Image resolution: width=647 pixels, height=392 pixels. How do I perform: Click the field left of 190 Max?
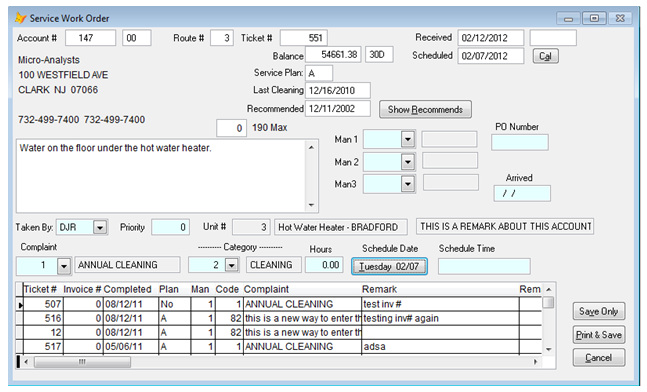click(231, 128)
